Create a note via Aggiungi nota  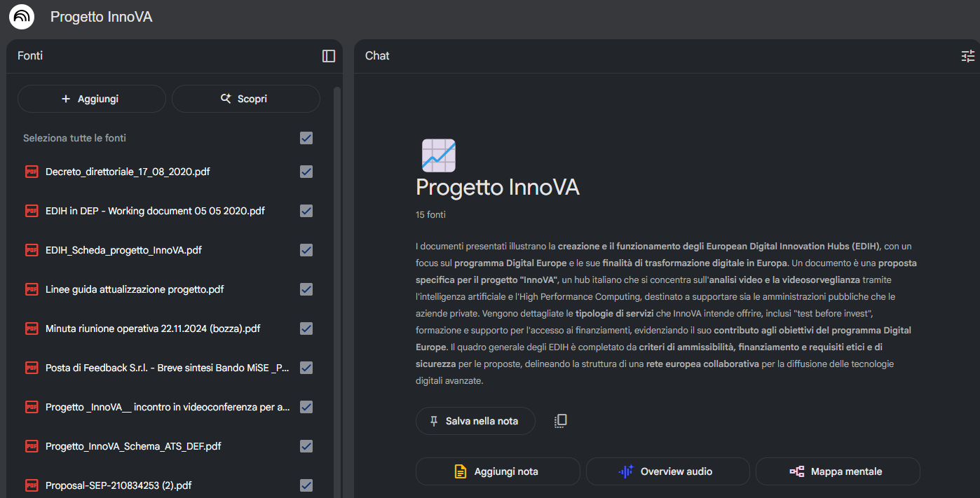(x=498, y=471)
